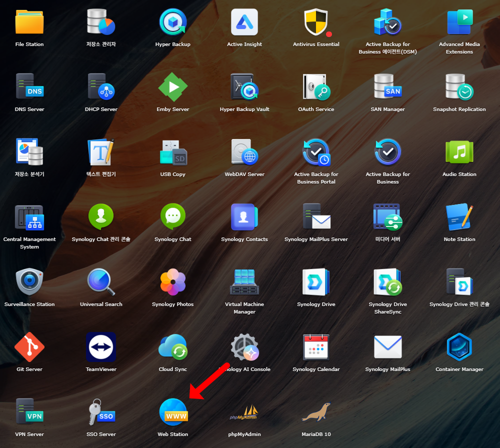The width and height of the screenshot is (500, 448).
Task: Open Container Manager
Action: click(x=459, y=347)
